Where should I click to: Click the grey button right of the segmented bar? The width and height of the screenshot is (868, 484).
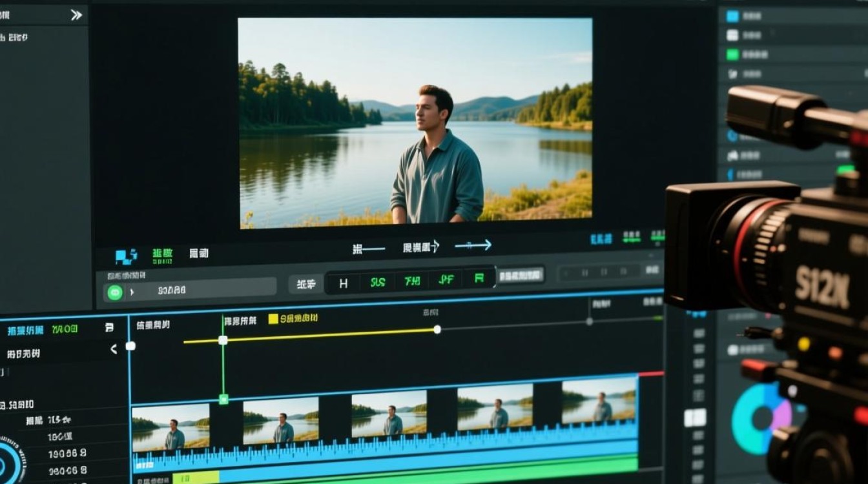521,276
